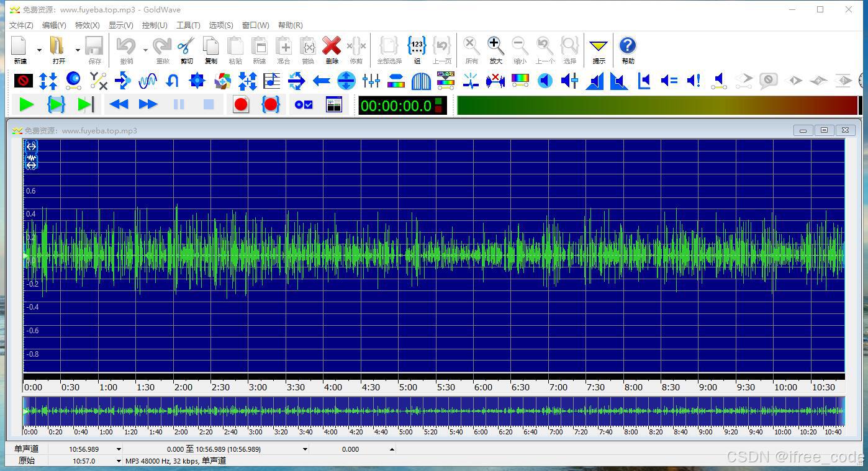Click the 剪切 (Cut) scissors icon
Viewport: 868px width, 471px height.
186,47
